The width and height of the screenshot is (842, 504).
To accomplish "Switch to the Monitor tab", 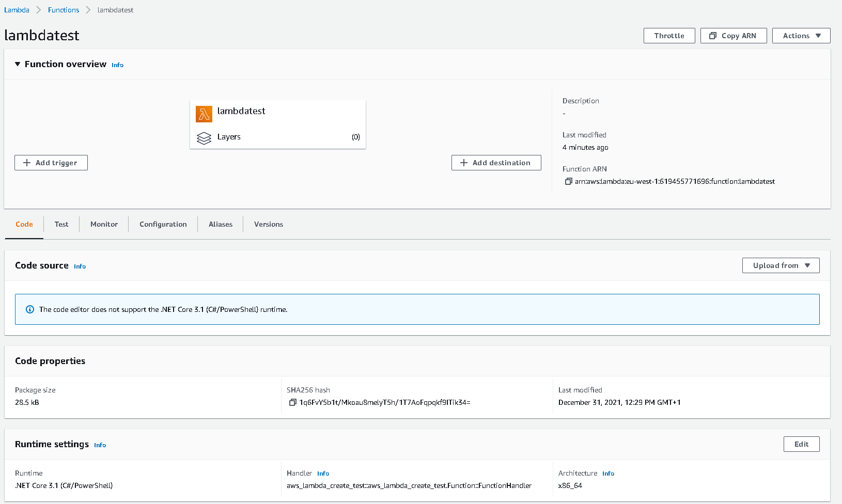I will click(103, 224).
